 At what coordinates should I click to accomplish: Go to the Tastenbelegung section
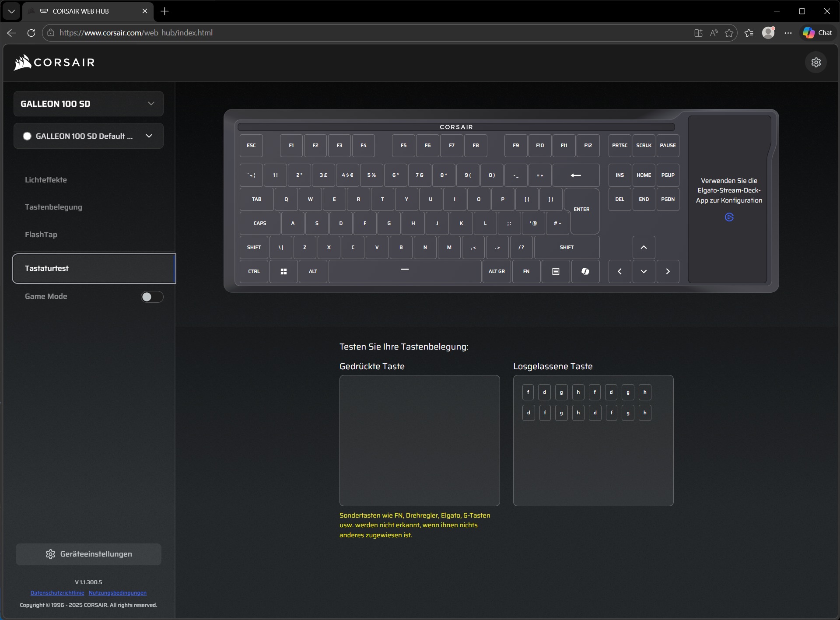tap(53, 207)
